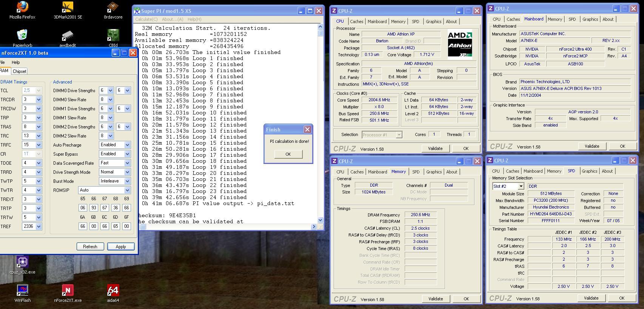Viewport: 644px width, 309px height.
Task: Click OK in Finish dialog
Action: pyautogui.click(x=288, y=154)
